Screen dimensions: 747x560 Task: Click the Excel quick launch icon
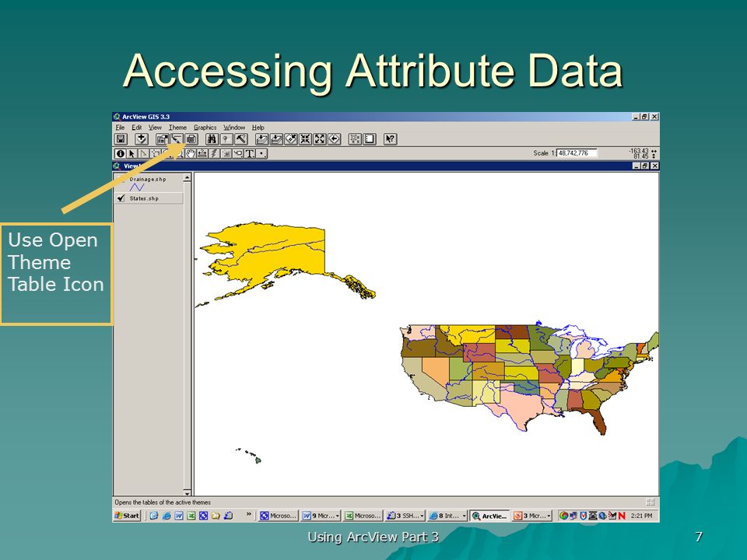pyautogui.click(x=191, y=516)
